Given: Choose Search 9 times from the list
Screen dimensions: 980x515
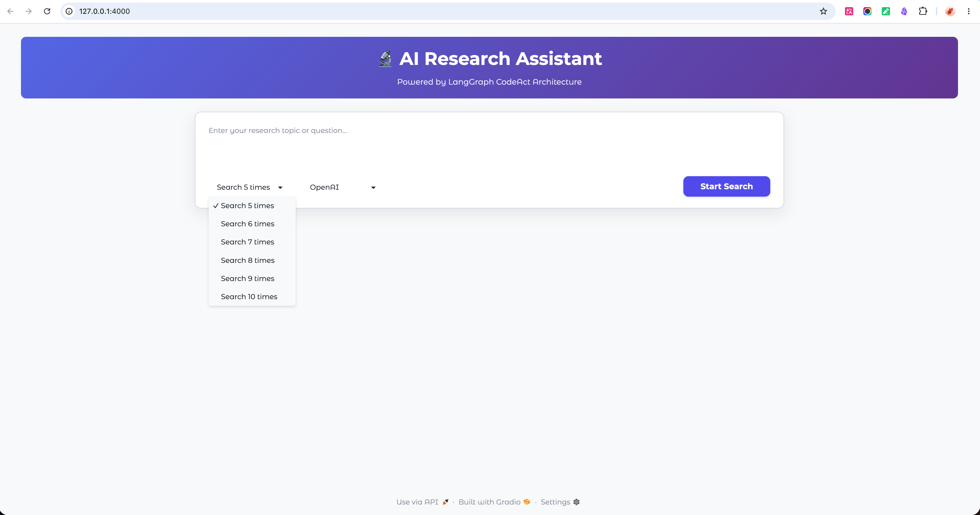Looking at the screenshot, I should 252,278.
